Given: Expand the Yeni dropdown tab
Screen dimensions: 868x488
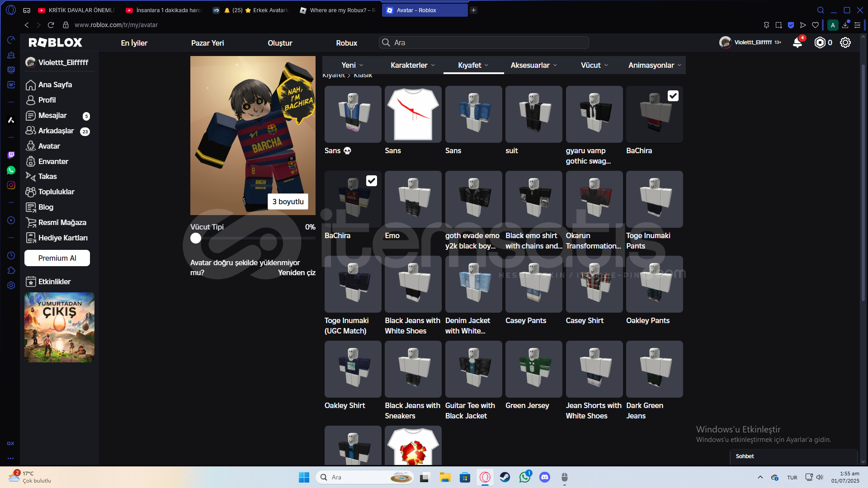Looking at the screenshot, I should tap(352, 65).
